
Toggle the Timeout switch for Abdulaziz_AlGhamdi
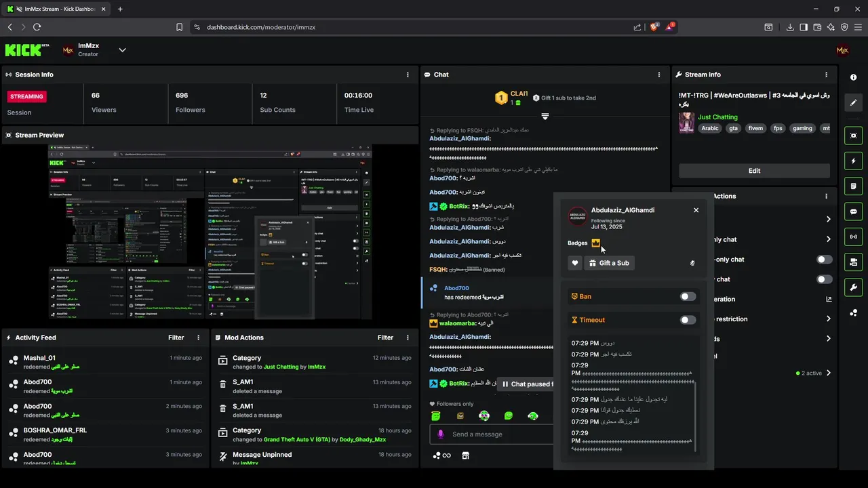(x=688, y=320)
